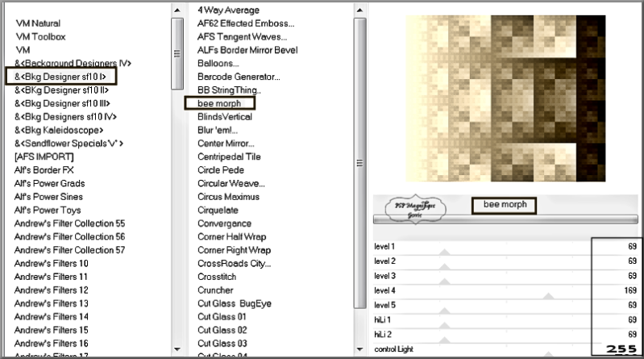Choose the Barcode Generator filter
This screenshot has width=644, height=359.
[x=239, y=77]
